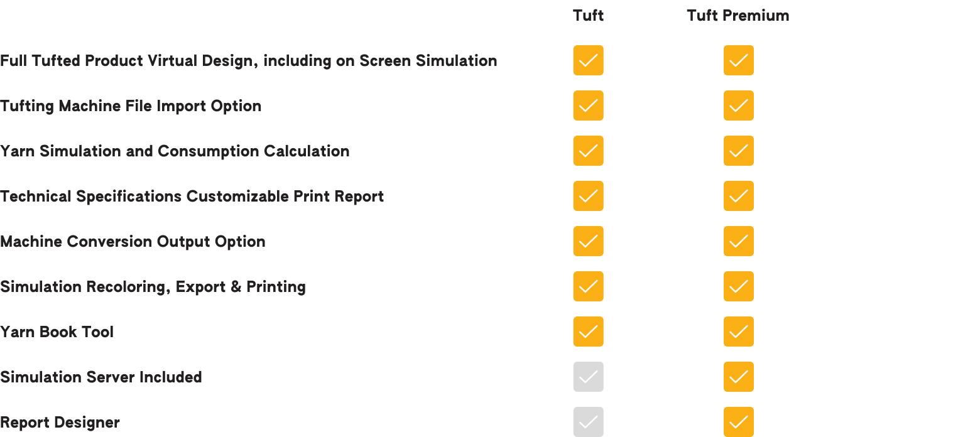This screenshot has height=437, width=980.
Task: Click Tuft Premium checkmark for Technical Specifications Print Report
Action: click(x=738, y=196)
